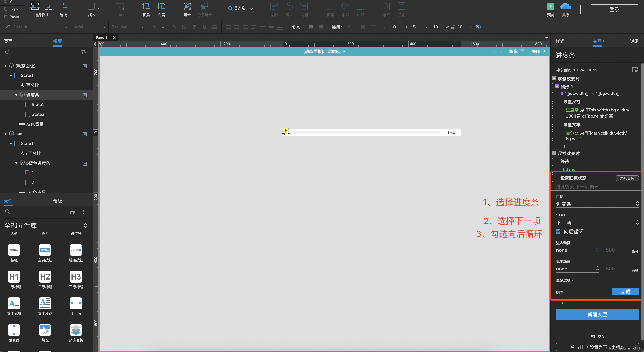The image size is (644, 352).
Task: Open the library options three-dot menu
Action: point(83,212)
